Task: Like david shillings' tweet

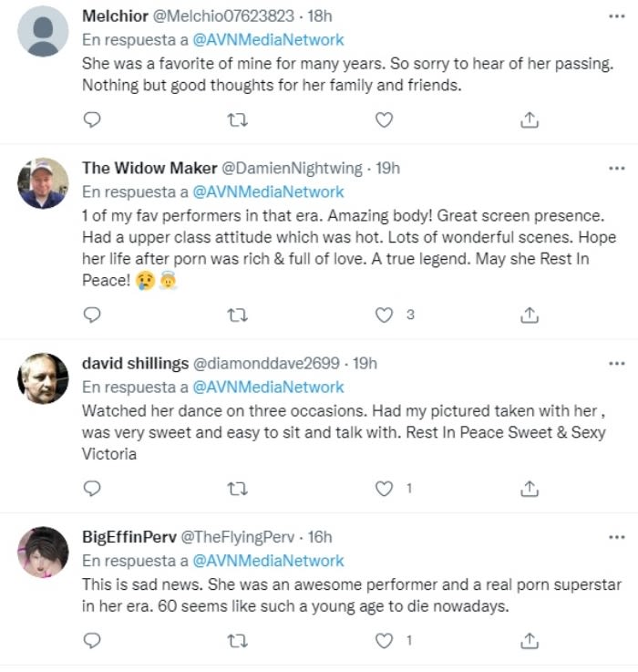Action: pos(385,489)
